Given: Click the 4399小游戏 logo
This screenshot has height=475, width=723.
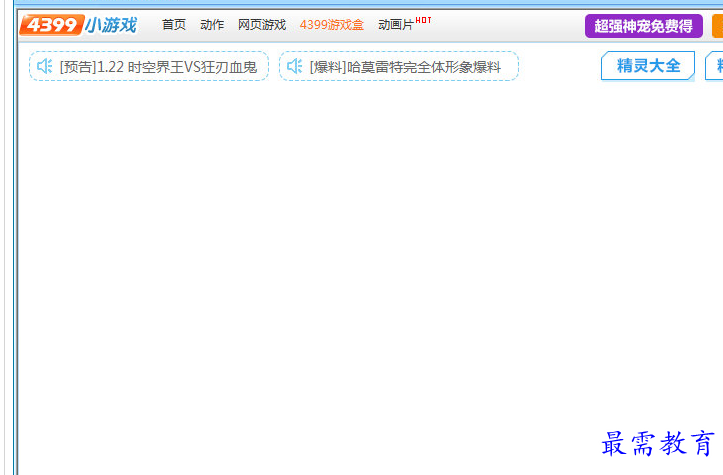Looking at the screenshot, I should [x=78, y=25].
